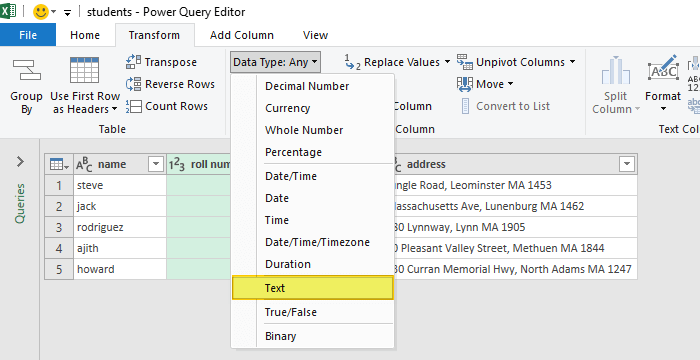Click the Split Column icon

(x=616, y=70)
